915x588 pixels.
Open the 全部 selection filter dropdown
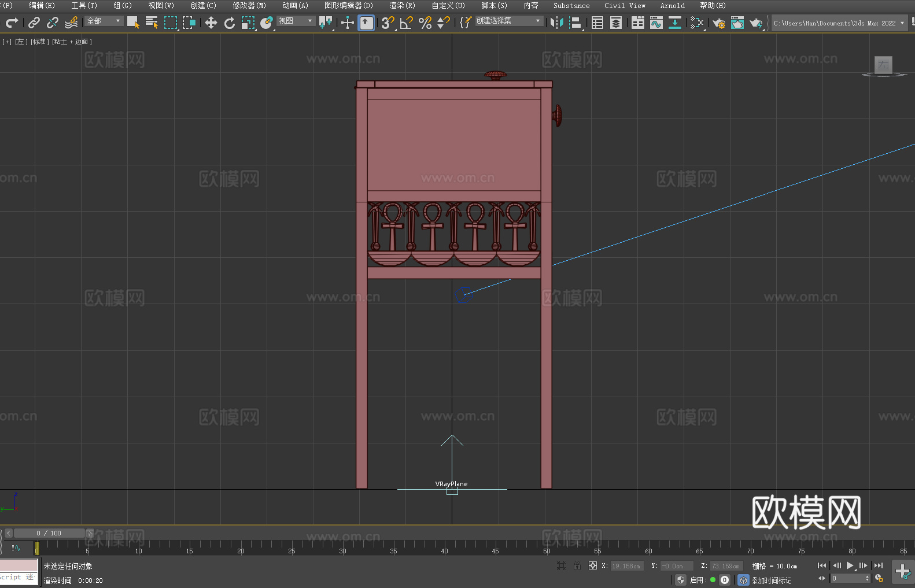pos(104,21)
